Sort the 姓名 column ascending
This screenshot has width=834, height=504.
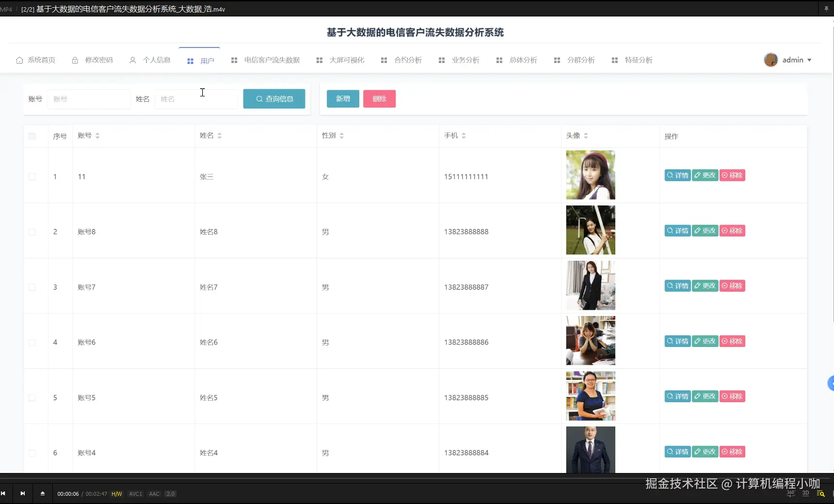(219, 133)
